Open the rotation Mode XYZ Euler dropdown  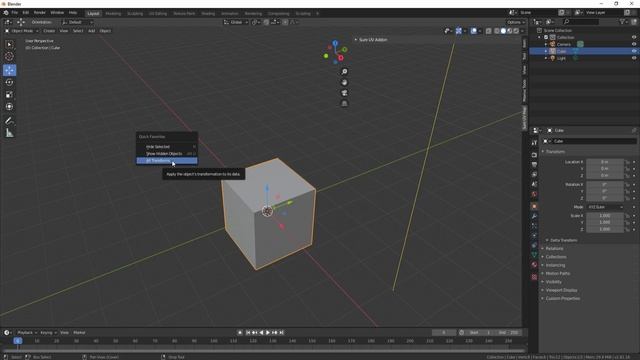[x=605, y=207]
